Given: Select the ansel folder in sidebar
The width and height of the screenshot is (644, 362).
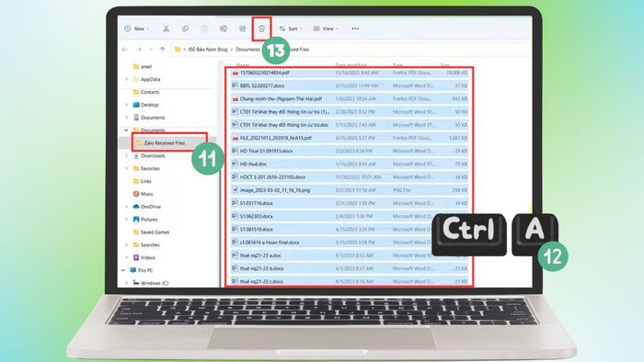Looking at the screenshot, I should point(146,66).
